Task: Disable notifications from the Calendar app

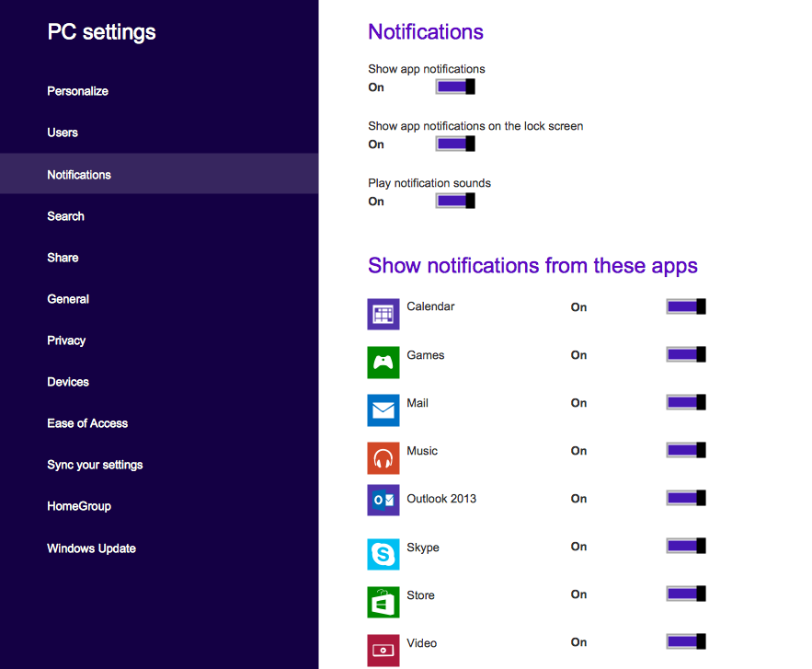Action: (686, 307)
